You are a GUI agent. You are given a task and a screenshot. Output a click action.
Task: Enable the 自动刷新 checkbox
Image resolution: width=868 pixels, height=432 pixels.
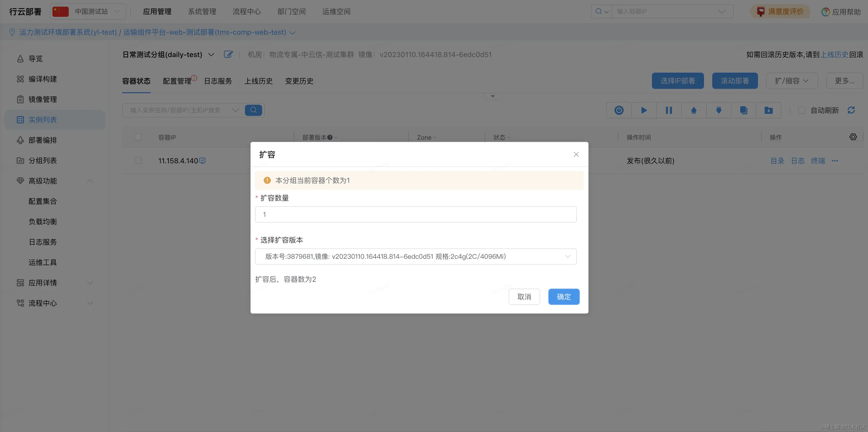802,110
